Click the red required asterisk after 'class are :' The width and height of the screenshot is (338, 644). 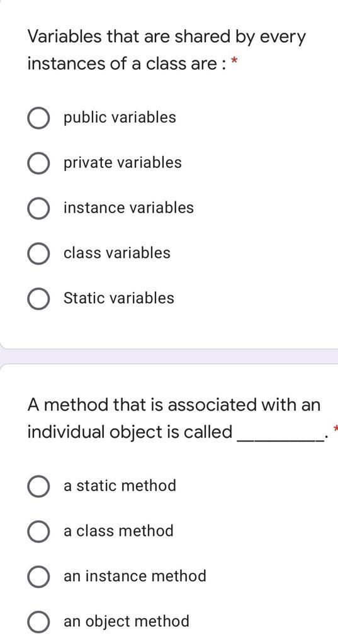point(235,62)
